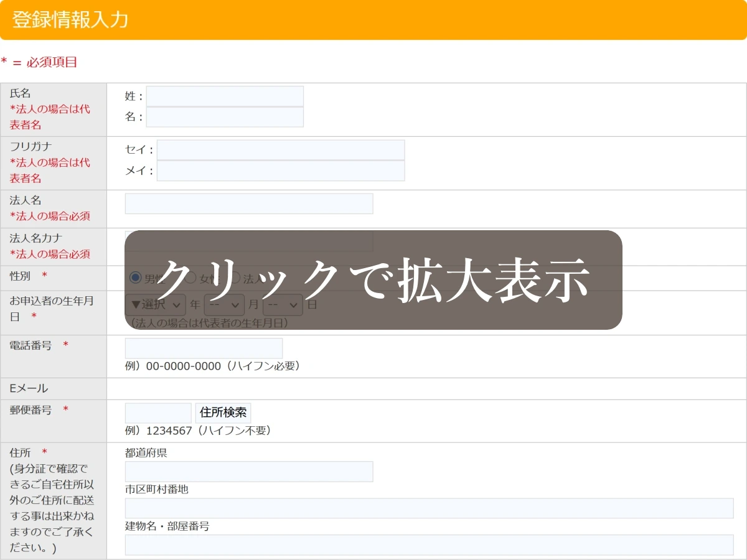Click the 姓 (last name) input field
The height and width of the screenshot is (560, 747).
point(225,96)
